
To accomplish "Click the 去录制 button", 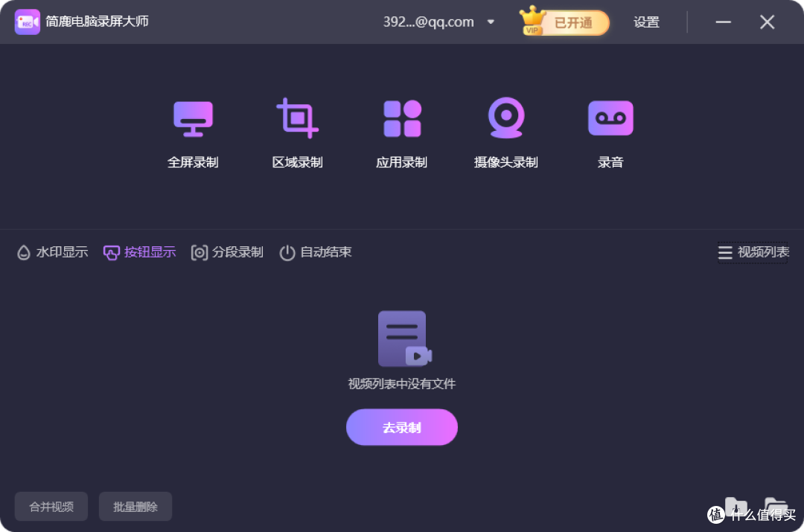I will pos(402,427).
